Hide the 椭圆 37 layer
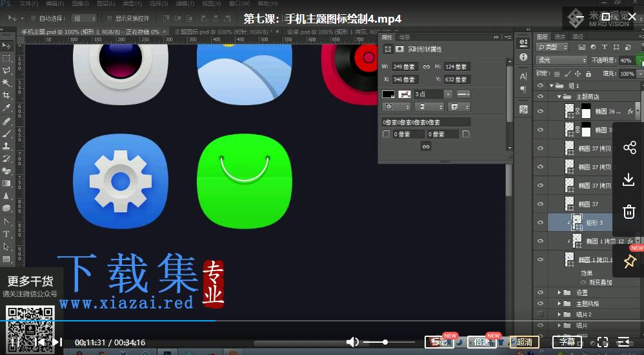 point(541,204)
